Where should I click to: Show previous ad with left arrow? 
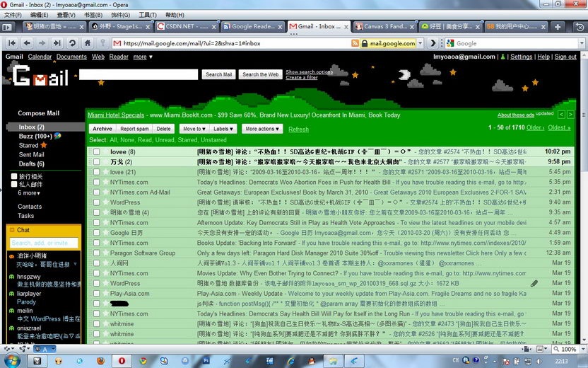click(x=561, y=115)
